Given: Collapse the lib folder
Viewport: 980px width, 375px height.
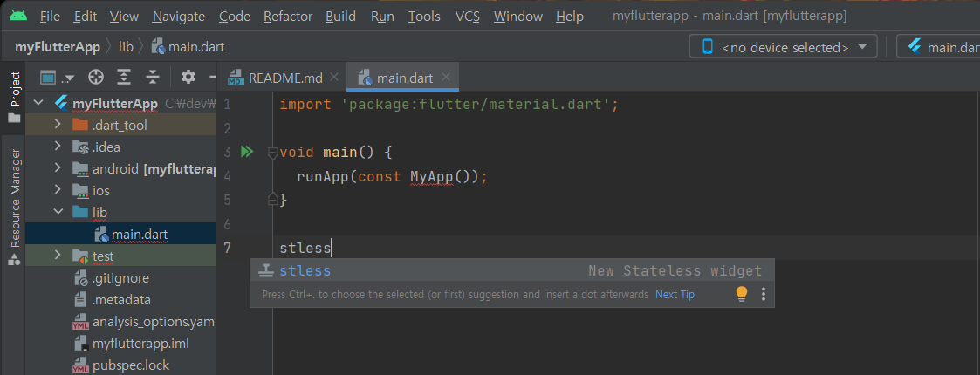Looking at the screenshot, I should point(58,212).
